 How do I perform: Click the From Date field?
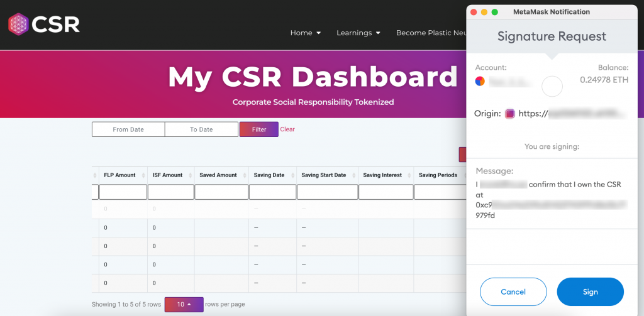128,129
